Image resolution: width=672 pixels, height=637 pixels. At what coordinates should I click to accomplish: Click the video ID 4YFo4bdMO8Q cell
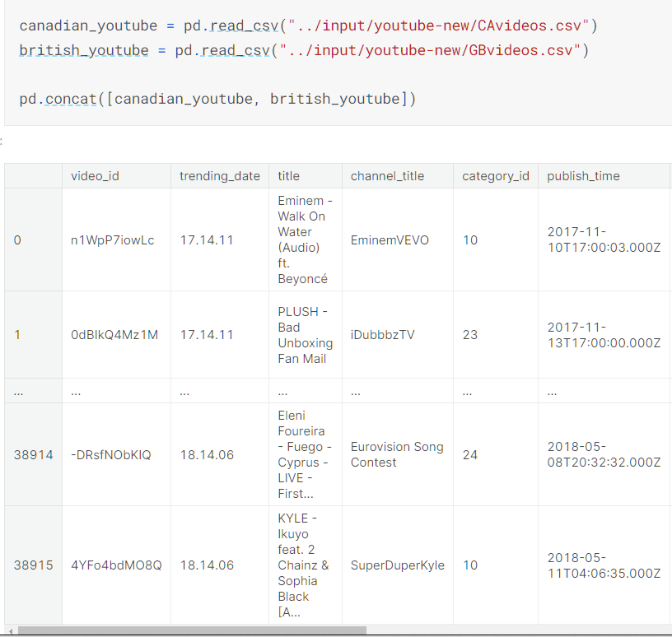[x=116, y=565]
